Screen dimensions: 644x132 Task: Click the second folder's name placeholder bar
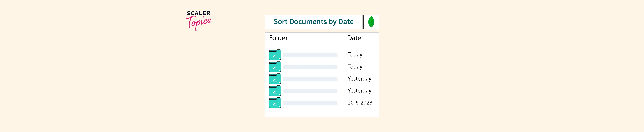pyautogui.click(x=310, y=67)
